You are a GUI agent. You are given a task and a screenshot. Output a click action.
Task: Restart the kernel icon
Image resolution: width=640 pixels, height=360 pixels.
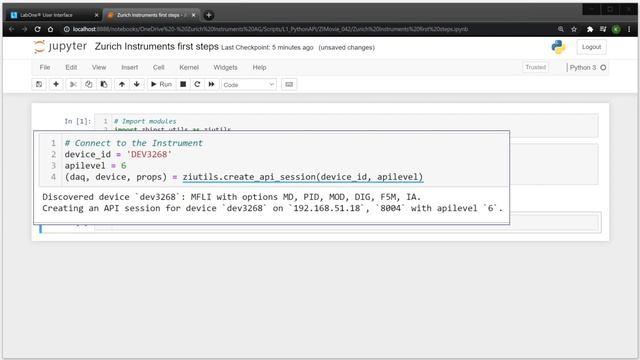(197, 84)
